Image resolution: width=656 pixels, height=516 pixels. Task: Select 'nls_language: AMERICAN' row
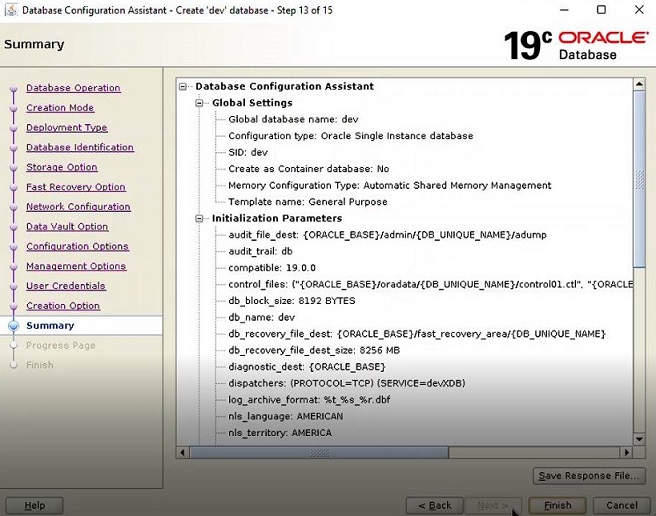pyautogui.click(x=285, y=416)
